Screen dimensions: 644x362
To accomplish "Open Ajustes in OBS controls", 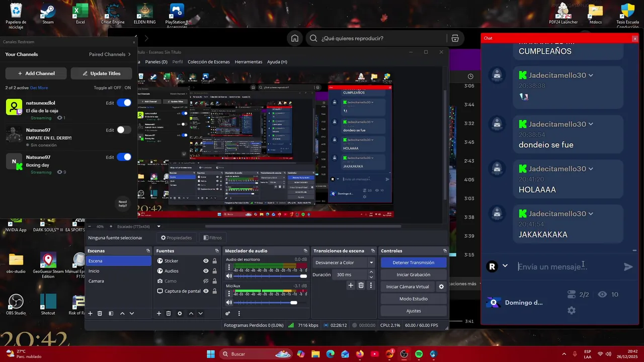I will (413, 311).
